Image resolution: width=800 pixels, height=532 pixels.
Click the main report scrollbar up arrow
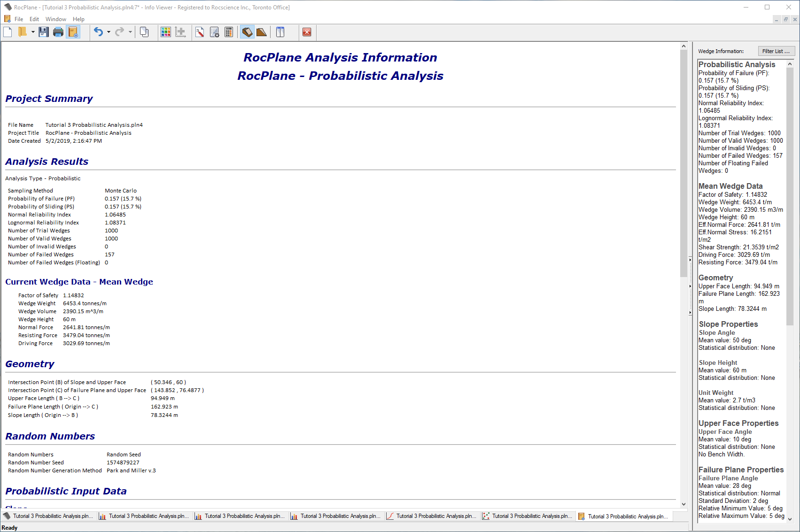click(x=683, y=46)
